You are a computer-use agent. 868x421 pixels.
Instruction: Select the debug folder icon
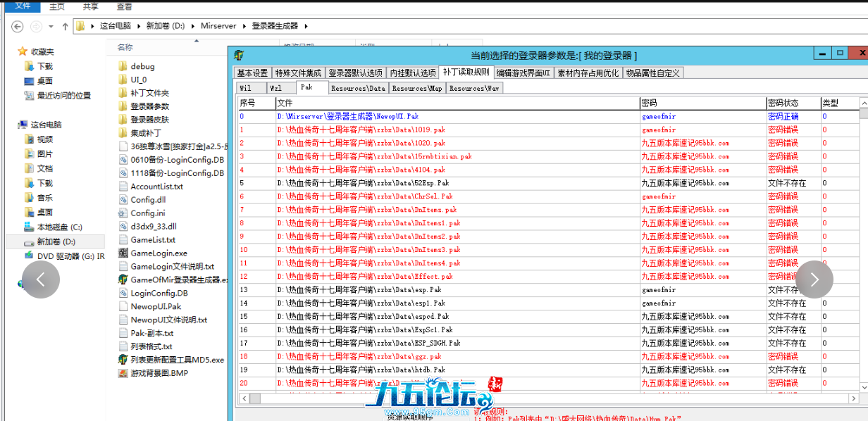tap(123, 66)
